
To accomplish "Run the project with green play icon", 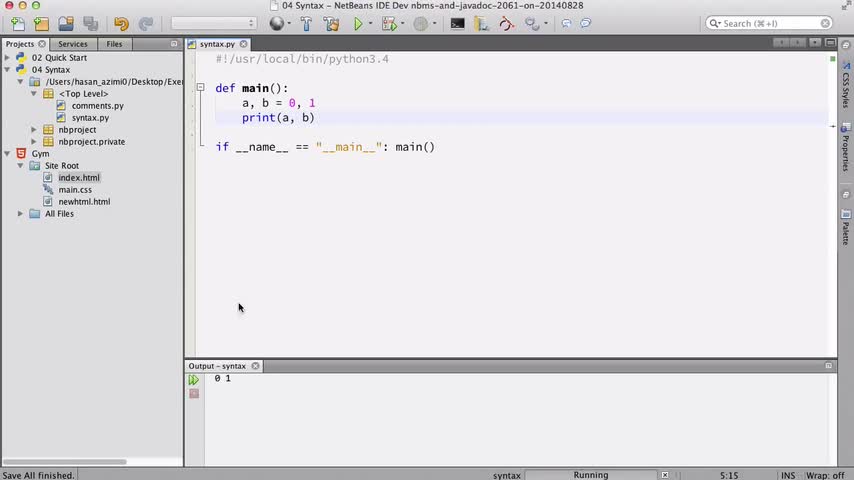I will click(358, 23).
